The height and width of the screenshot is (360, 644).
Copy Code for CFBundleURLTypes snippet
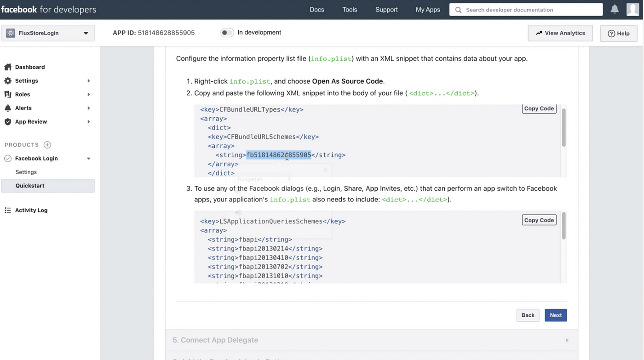(539, 109)
